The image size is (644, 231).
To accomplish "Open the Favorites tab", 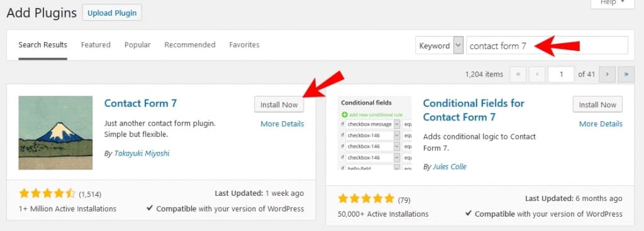I will pos(245,45).
